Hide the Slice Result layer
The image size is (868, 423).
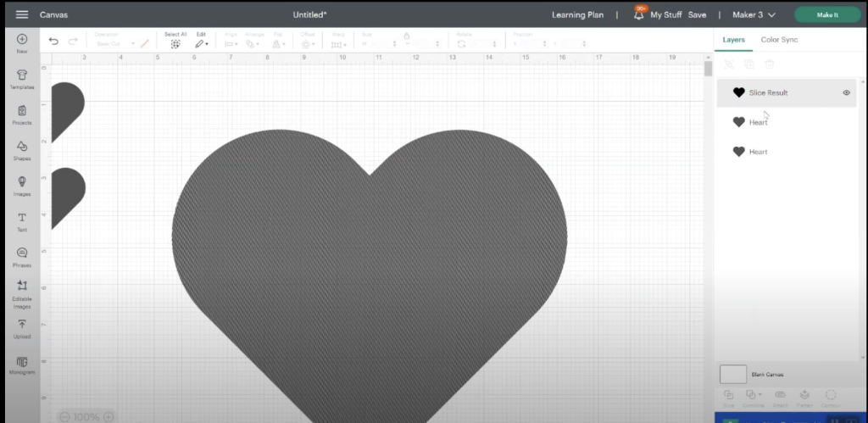point(846,92)
